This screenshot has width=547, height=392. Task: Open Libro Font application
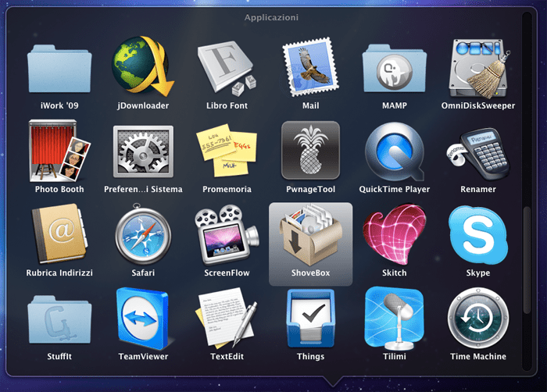227,68
